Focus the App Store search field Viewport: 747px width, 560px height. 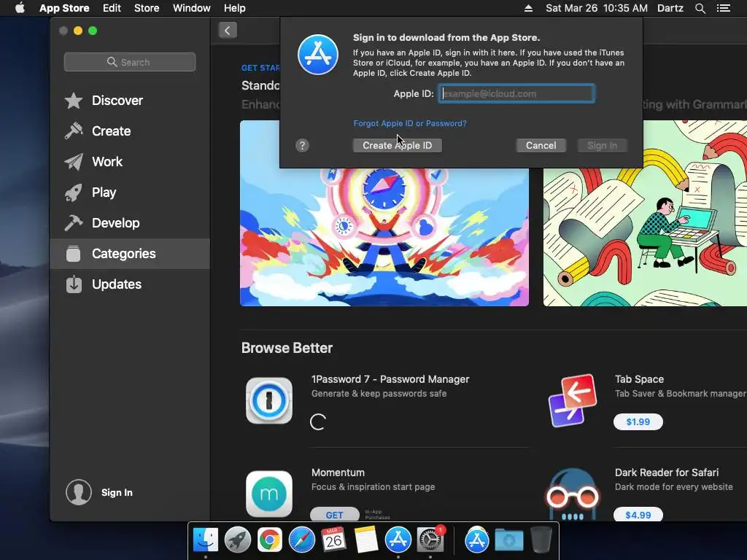tap(130, 62)
